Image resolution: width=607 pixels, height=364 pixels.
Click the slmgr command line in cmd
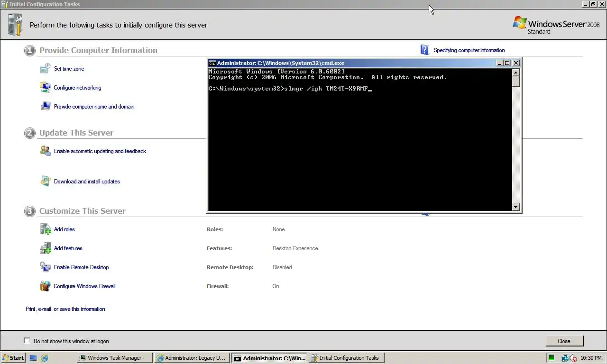coord(290,89)
